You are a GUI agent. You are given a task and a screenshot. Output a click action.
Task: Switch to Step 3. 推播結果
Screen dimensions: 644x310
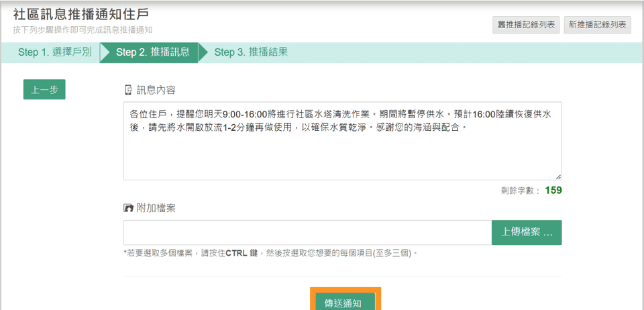click(x=251, y=52)
